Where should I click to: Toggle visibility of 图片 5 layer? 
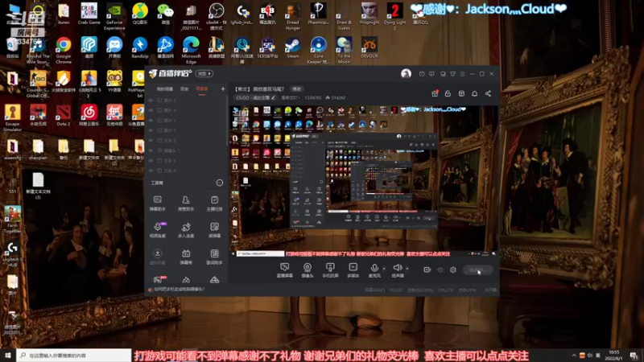pos(151,100)
